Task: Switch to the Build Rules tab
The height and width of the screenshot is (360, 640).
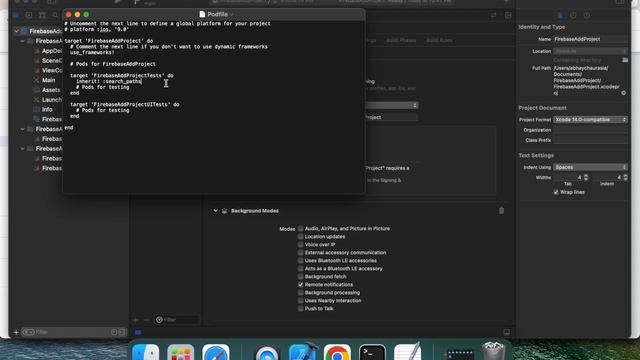Action: coord(439,40)
